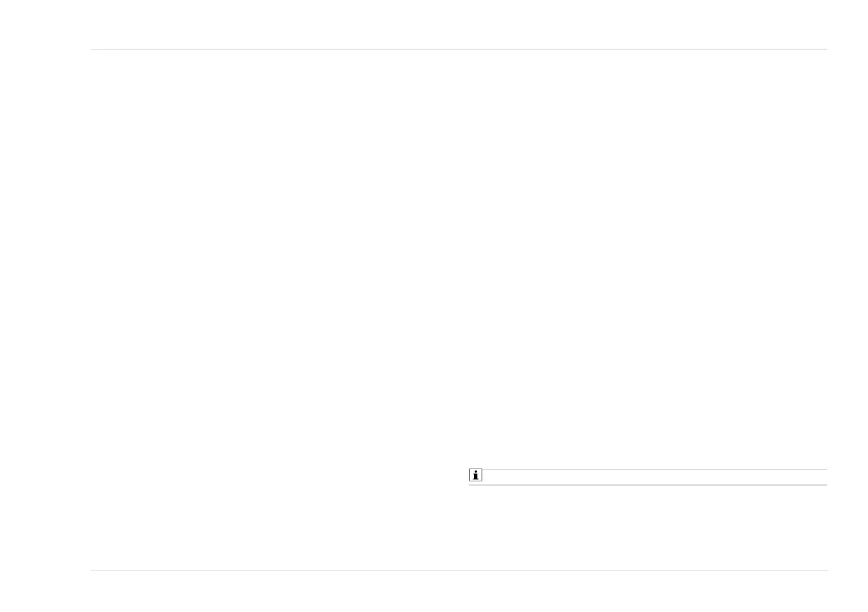Click the footer horizontal rule line
Screen dimensions: 868x612
pos(459,570)
